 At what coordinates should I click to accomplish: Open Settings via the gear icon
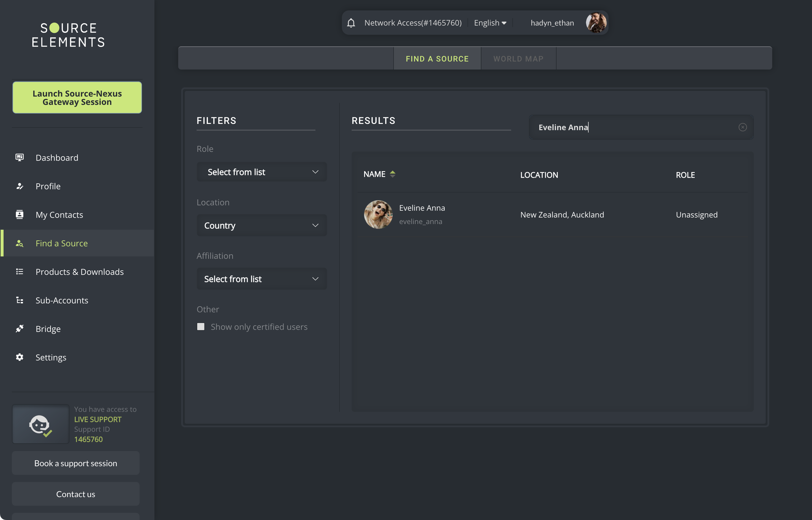point(20,357)
